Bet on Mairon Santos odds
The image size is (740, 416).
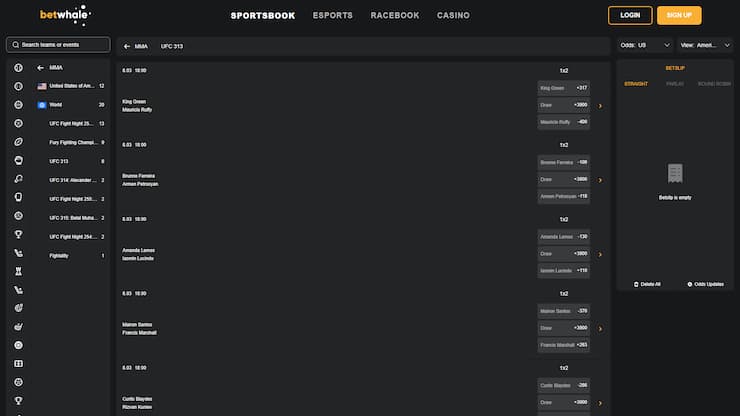(563, 311)
